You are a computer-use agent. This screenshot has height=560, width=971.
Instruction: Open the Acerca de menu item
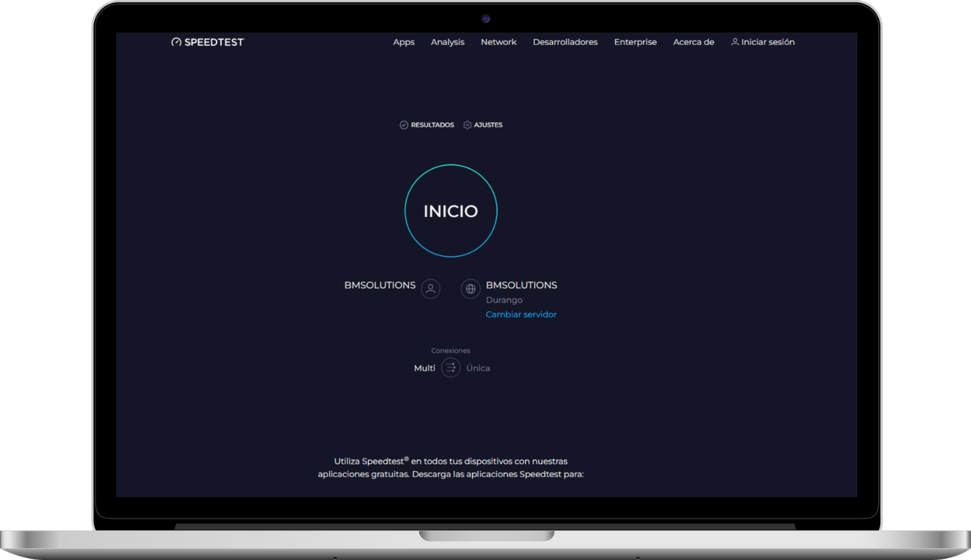[694, 42]
